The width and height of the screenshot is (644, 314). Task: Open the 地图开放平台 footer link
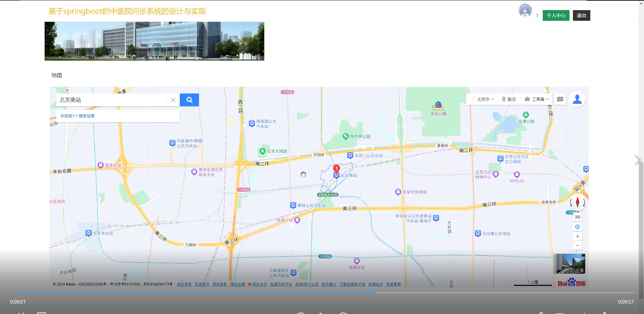click(x=281, y=284)
